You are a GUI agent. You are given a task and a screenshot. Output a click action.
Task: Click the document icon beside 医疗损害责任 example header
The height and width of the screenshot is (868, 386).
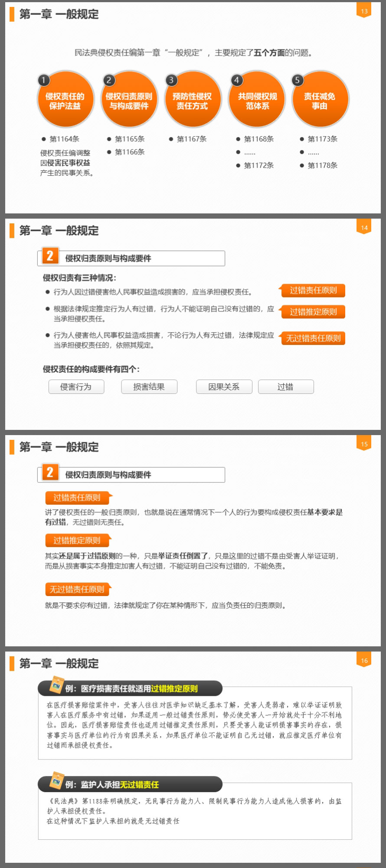(56, 685)
